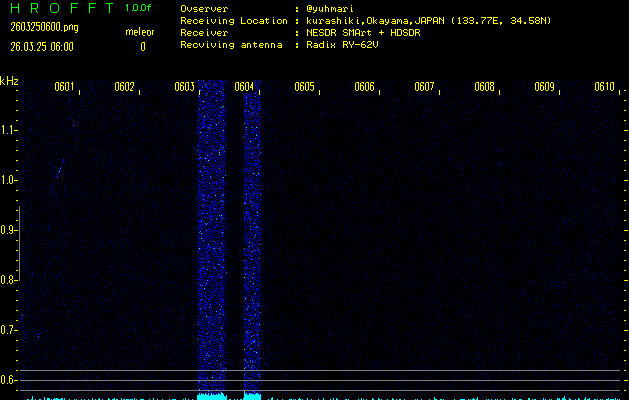Click the Ovserver label
The image size is (629, 400).
[204, 9]
